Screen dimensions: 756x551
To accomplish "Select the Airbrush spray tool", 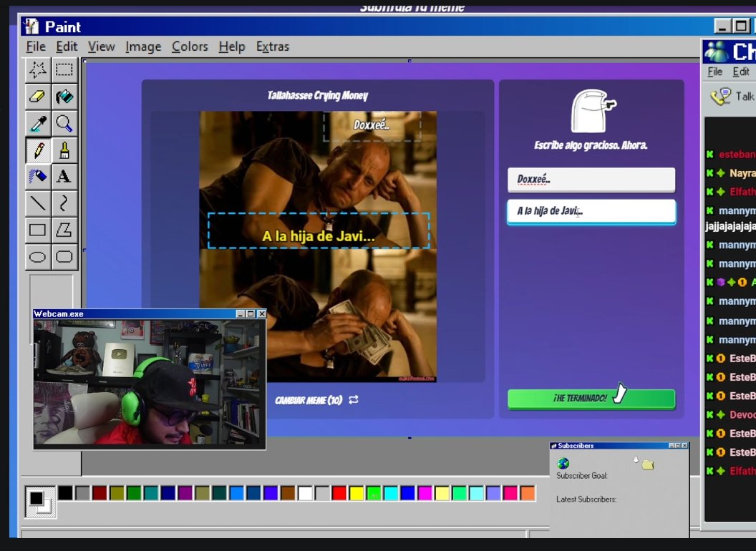I will click(x=38, y=177).
